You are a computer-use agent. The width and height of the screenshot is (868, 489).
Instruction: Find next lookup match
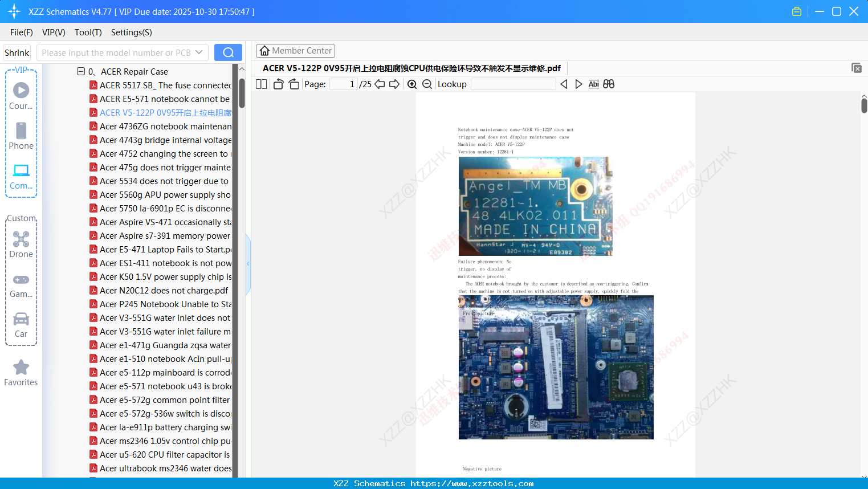click(x=578, y=84)
